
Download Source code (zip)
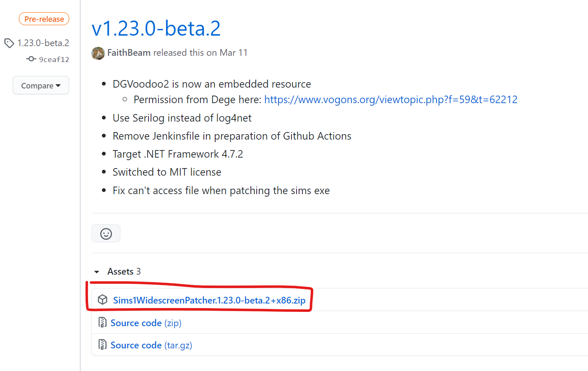pos(146,323)
